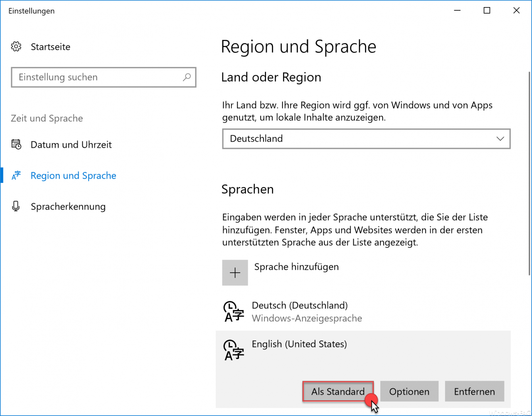Click the Datum und Uhrzeit calendar icon
This screenshot has width=532, height=416.
pos(16,145)
